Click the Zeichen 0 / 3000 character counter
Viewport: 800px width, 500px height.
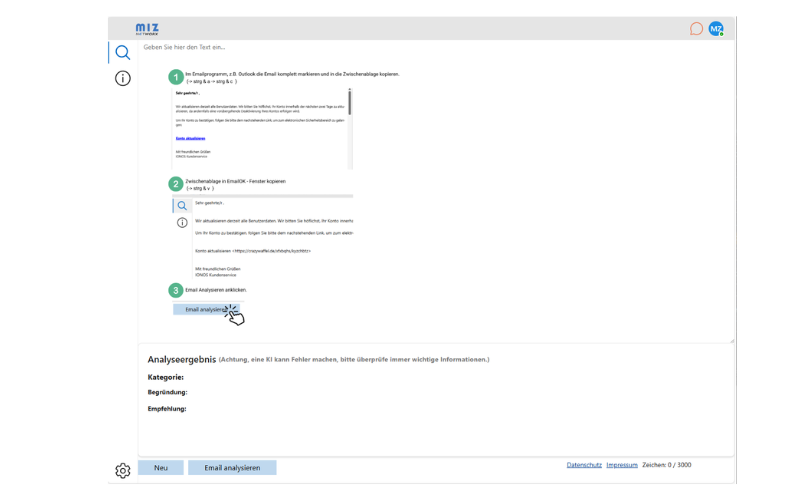coord(666,465)
